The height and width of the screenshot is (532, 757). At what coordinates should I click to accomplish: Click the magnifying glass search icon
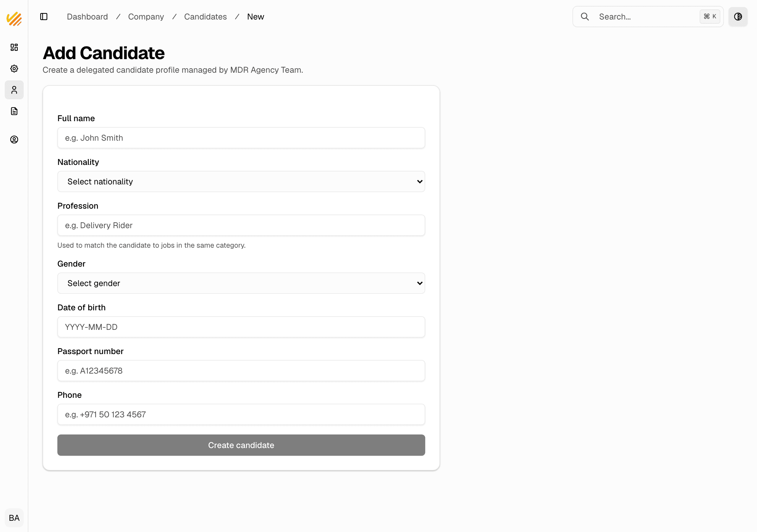click(x=585, y=17)
